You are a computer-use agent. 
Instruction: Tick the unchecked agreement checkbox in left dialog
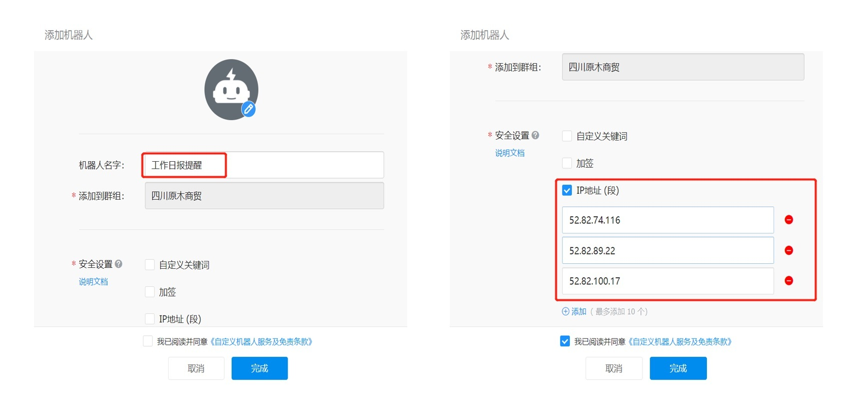[148, 341]
